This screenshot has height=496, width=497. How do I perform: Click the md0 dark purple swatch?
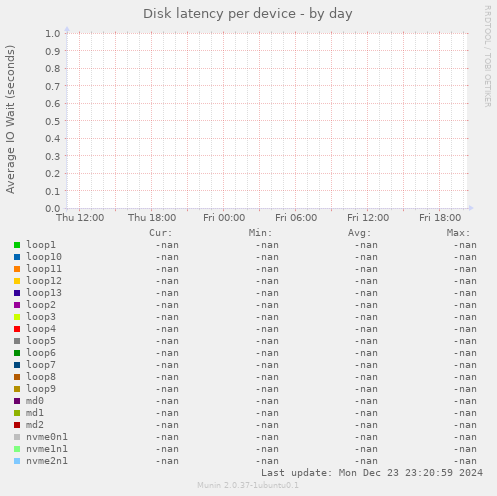point(17,401)
